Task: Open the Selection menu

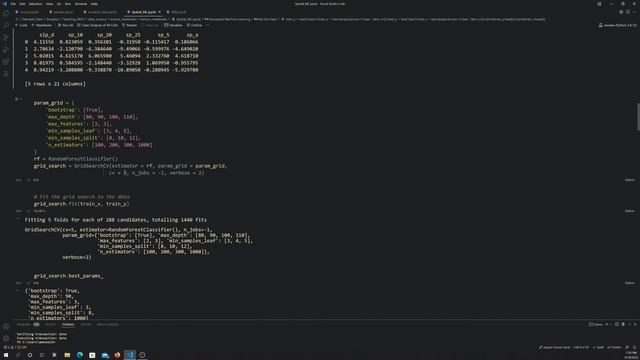Action: coord(36,4)
